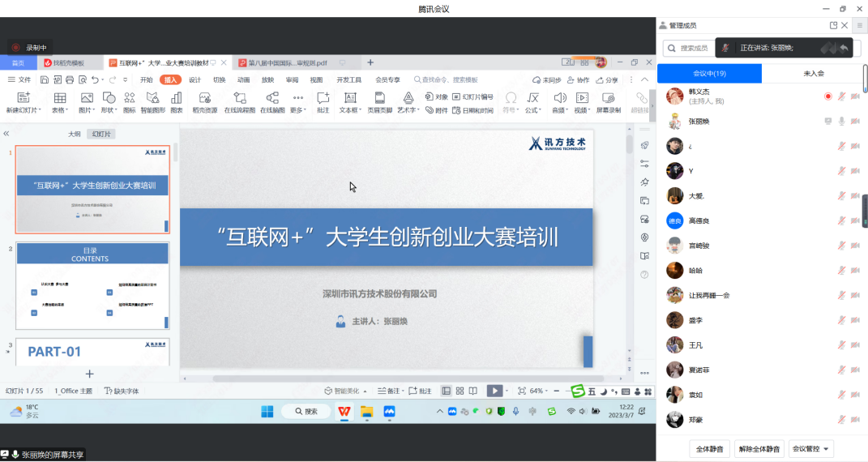
Task: Click the 全体静音 button
Action: pos(709,448)
